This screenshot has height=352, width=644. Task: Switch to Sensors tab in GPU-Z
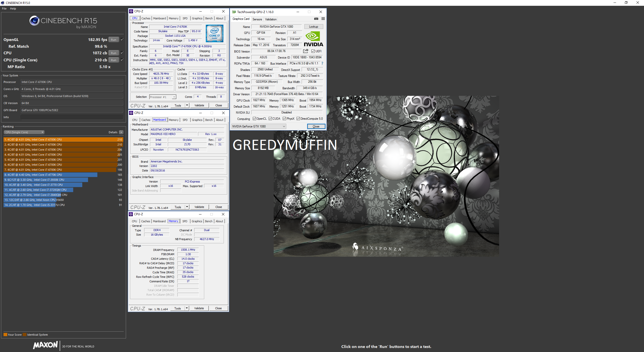coord(257,19)
